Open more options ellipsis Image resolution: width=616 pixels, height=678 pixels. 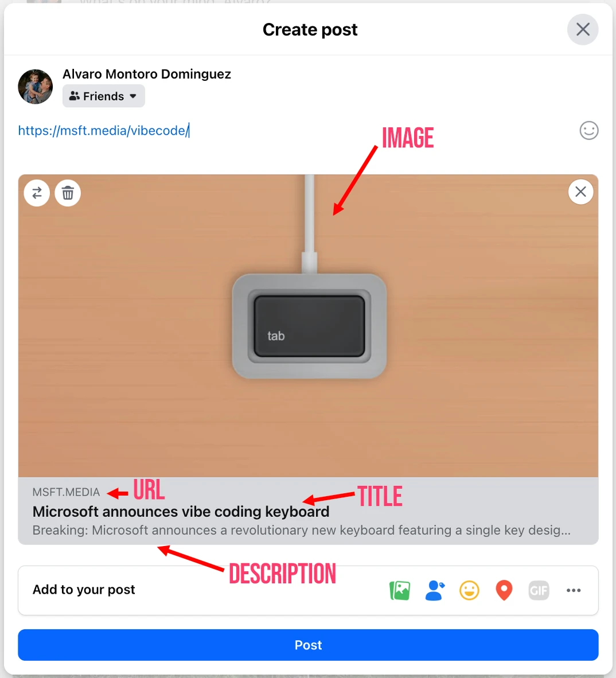(574, 590)
